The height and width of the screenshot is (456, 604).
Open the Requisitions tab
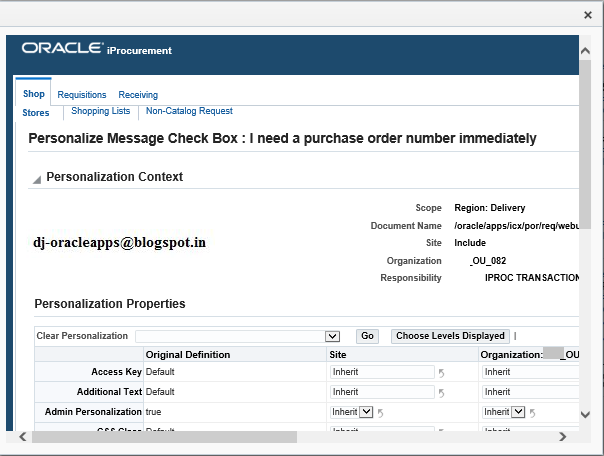(x=82, y=95)
